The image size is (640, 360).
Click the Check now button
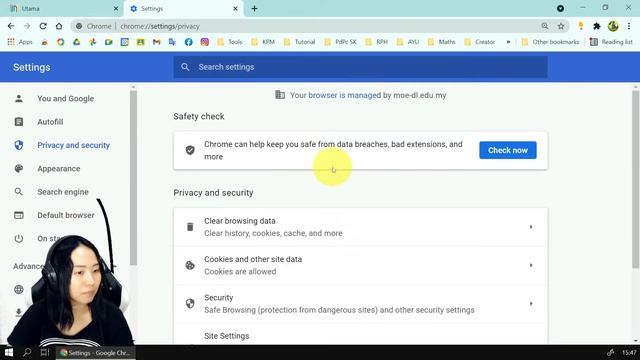[x=508, y=150]
